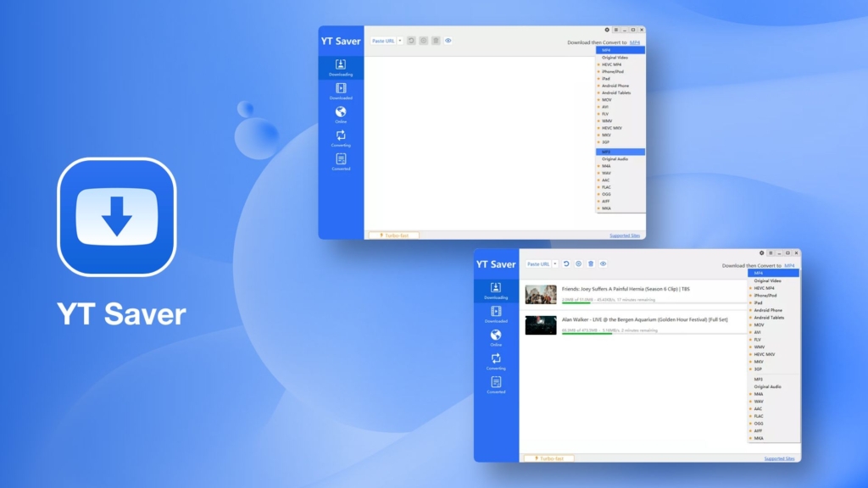Open Downloading tab in the lower window
The width and height of the screenshot is (868, 488).
[495, 291]
